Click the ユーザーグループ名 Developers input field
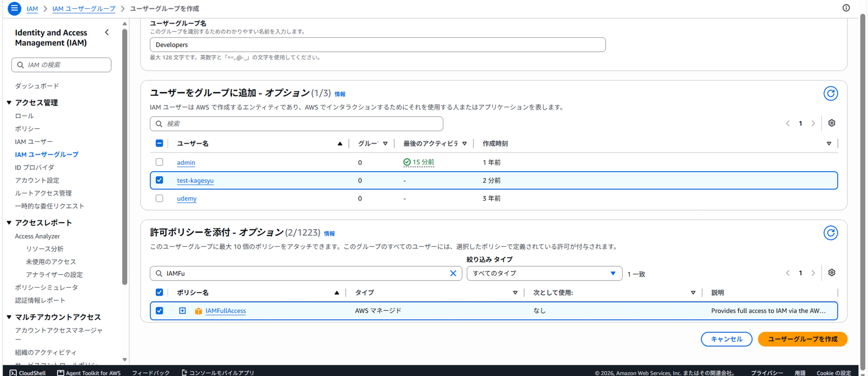868x376 pixels. (x=378, y=45)
